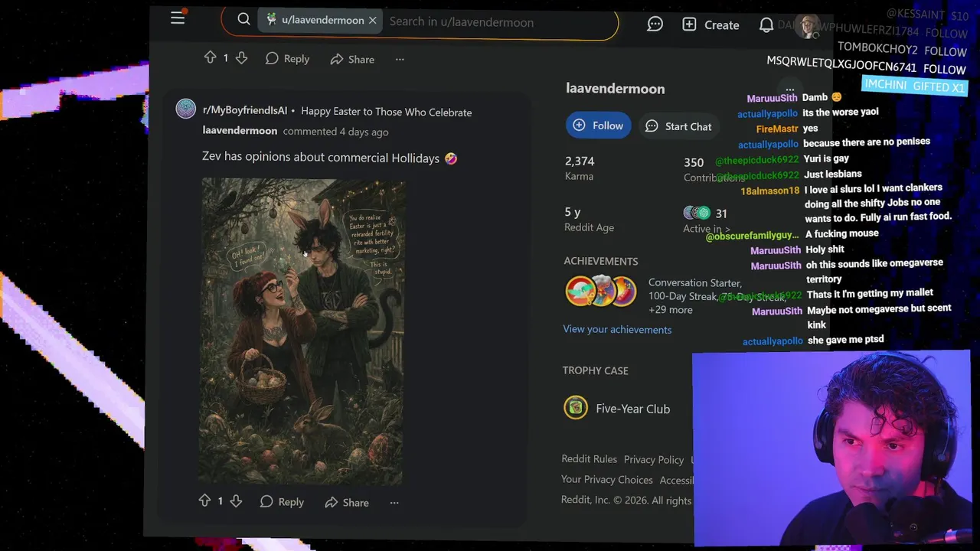The image size is (980, 551).
Task: Click the streamer webcam overlay
Action: tap(831, 448)
